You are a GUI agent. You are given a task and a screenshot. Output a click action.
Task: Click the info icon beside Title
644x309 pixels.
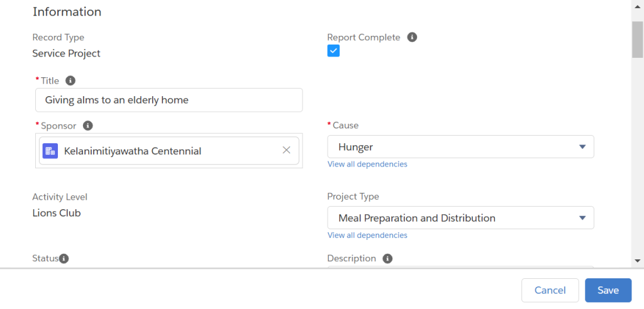(x=70, y=80)
